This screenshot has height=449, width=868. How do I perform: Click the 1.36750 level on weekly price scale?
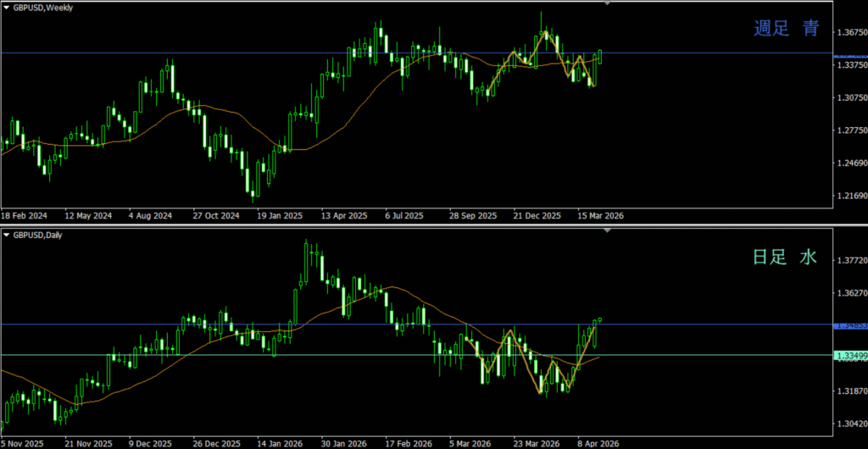(848, 33)
